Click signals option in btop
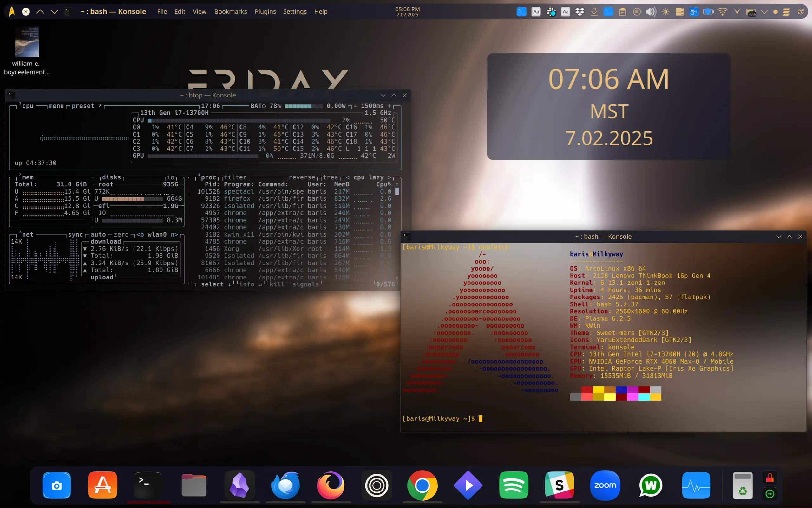The image size is (812, 508). [x=305, y=284]
